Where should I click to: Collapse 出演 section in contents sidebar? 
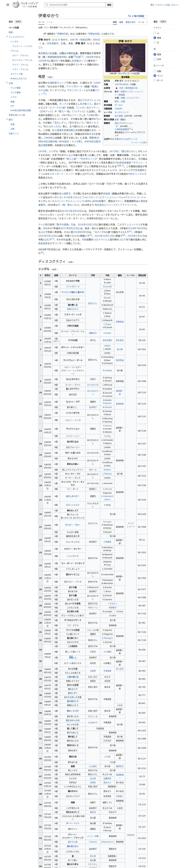[x=7, y=83]
